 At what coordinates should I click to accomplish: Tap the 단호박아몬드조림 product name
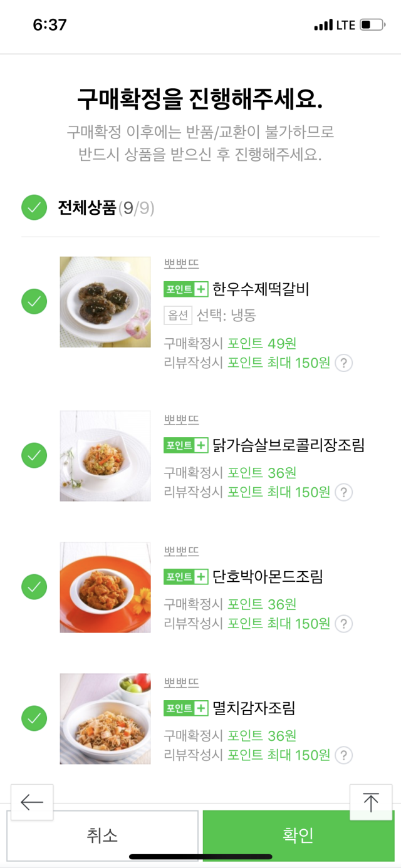(x=268, y=576)
